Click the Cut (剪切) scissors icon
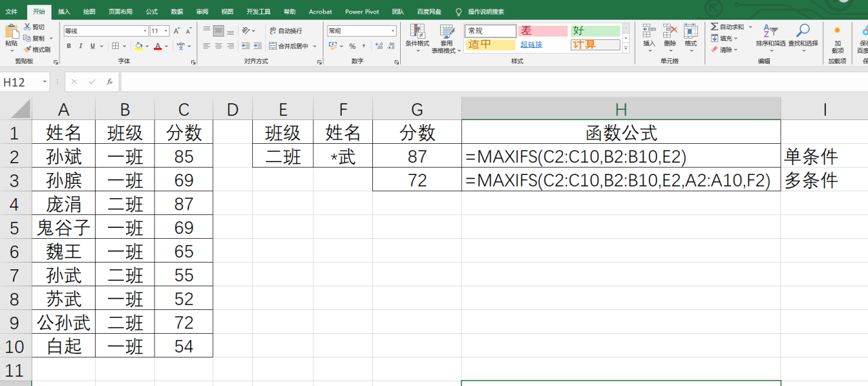Image resolution: width=868 pixels, height=386 pixels. coord(27,27)
